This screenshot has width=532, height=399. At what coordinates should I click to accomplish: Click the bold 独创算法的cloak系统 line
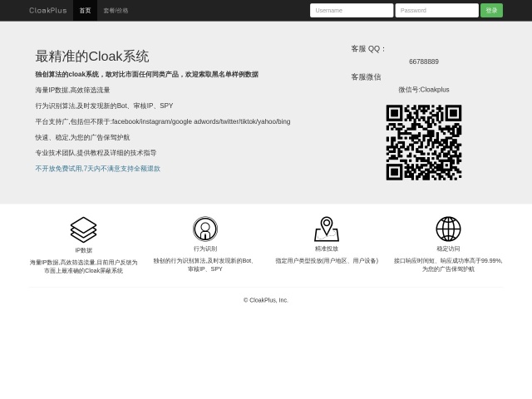[x=147, y=74]
